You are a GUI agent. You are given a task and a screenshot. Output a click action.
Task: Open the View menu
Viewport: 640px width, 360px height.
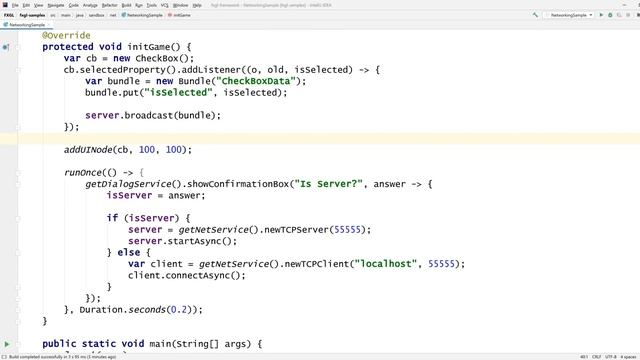click(x=38, y=5)
